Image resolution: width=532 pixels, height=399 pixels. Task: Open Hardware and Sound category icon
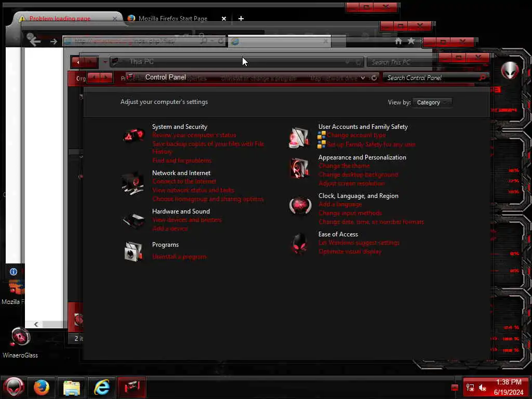(x=134, y=220)
